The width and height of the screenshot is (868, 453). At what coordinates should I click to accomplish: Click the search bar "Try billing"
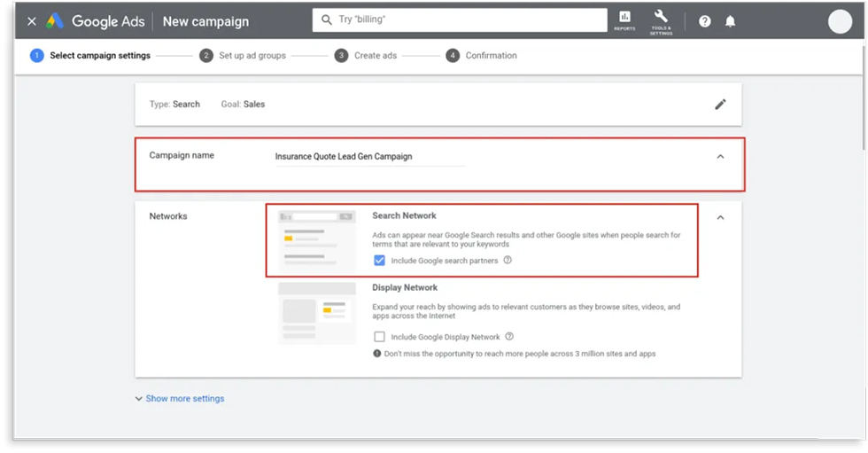click(459, 20)
